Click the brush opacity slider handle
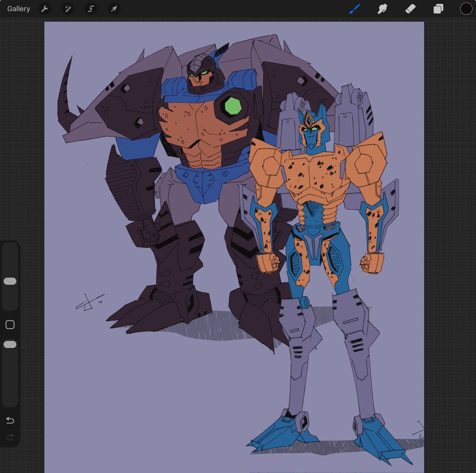The image size is (476, 473). pos(10,345)
